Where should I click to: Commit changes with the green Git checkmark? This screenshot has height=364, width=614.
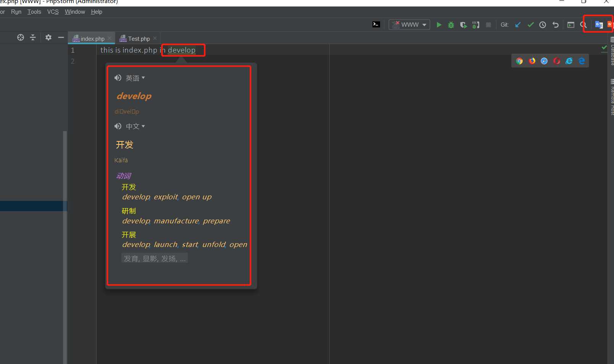click(x=530, y=25)
